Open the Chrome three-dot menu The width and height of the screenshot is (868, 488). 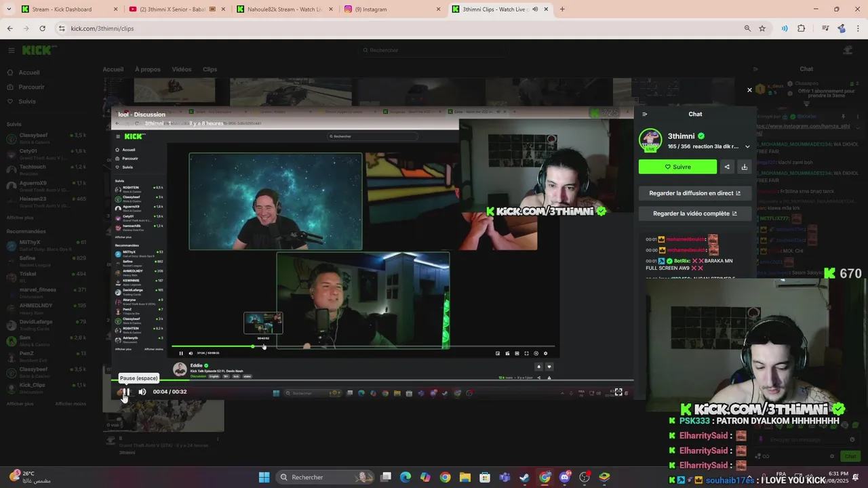coord(858,28)
